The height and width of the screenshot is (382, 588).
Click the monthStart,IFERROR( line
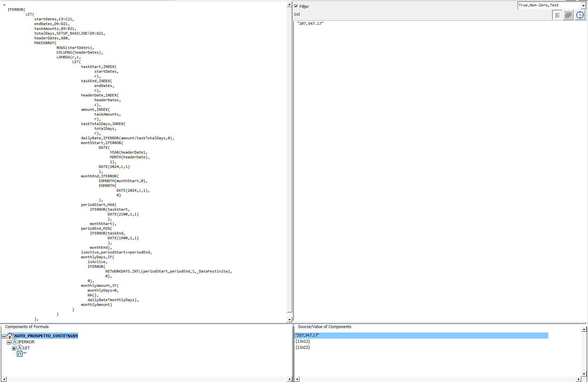[102, 143]
